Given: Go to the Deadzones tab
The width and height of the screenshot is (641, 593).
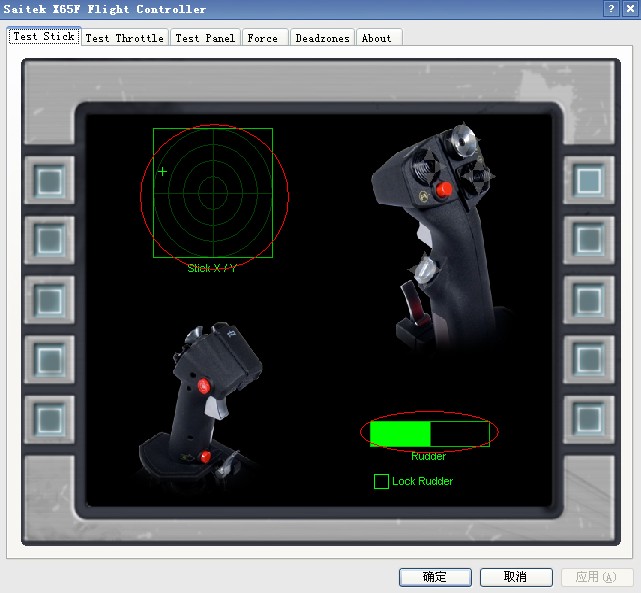Looking at the screenshot, I should pyautogui.click(x=322, y=38).
